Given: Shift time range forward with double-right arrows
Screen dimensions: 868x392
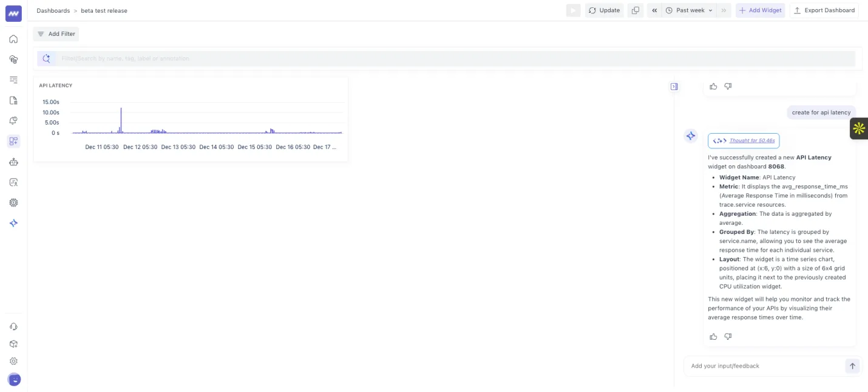Looking at the screenshot, I should click(724, 10).
